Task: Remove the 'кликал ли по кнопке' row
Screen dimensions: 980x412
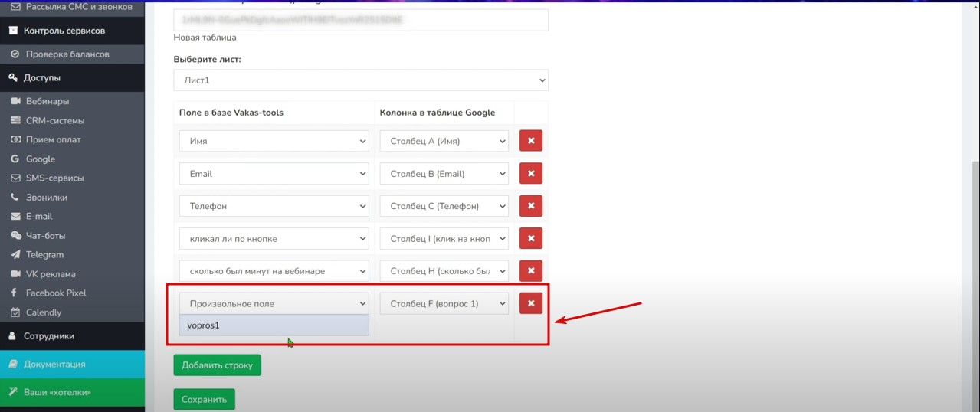Action: [530, 239]
